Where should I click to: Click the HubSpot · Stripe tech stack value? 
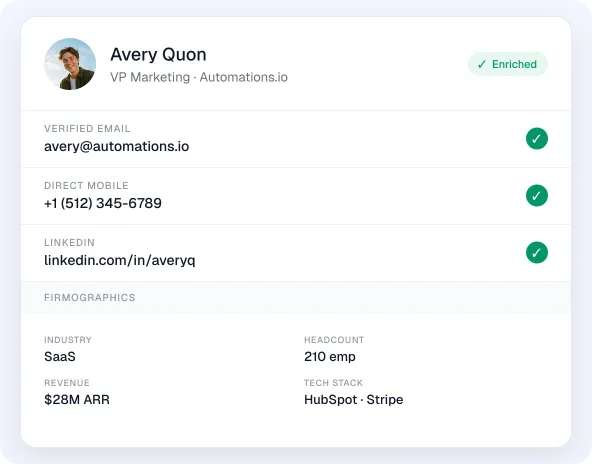354,400
